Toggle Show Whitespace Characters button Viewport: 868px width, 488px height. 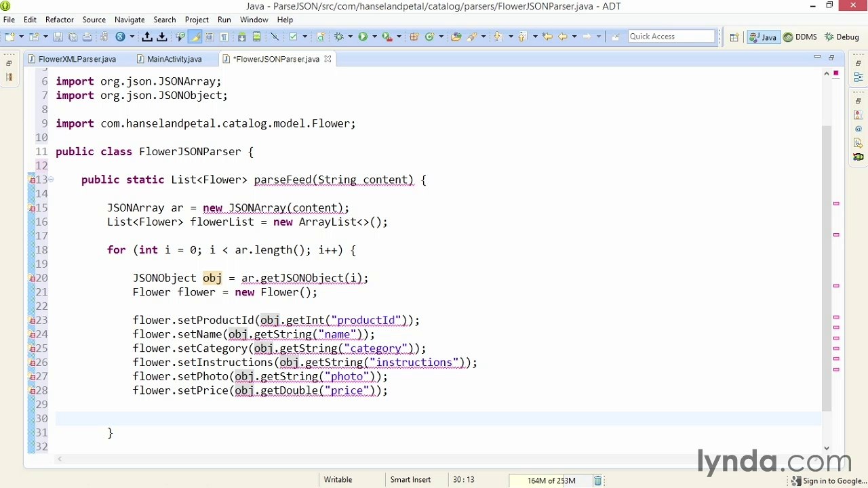point(224,37)
